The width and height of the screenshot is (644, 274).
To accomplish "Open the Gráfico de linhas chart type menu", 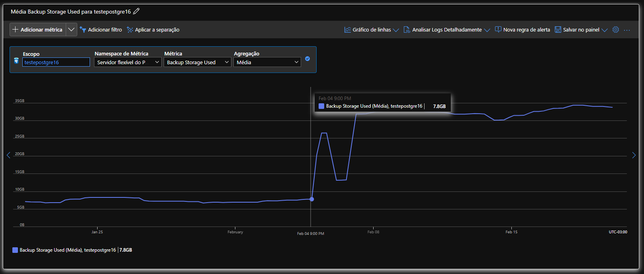I will (371, 30).
